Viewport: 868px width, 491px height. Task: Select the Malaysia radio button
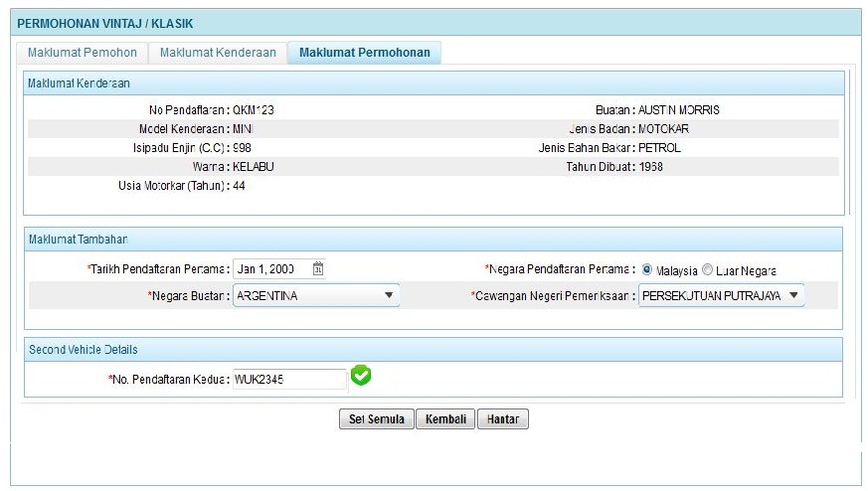pos(646,269)
